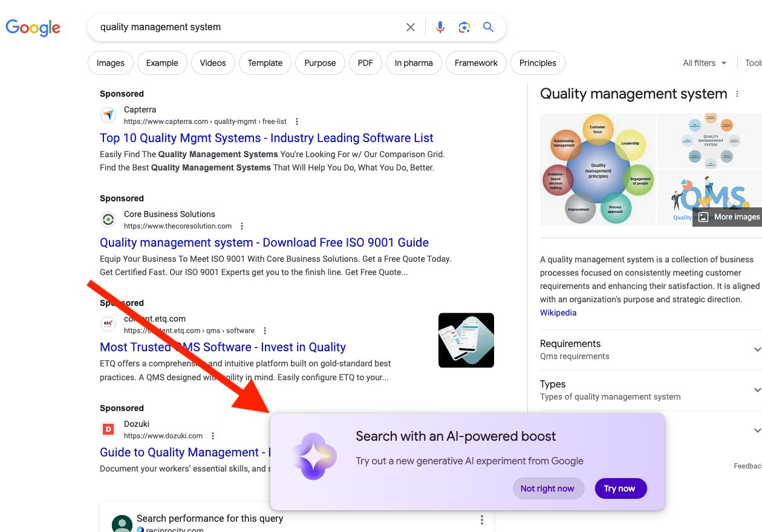Clear the search box with the X icon
The image size is (762, 532).
tap(411, 27)
